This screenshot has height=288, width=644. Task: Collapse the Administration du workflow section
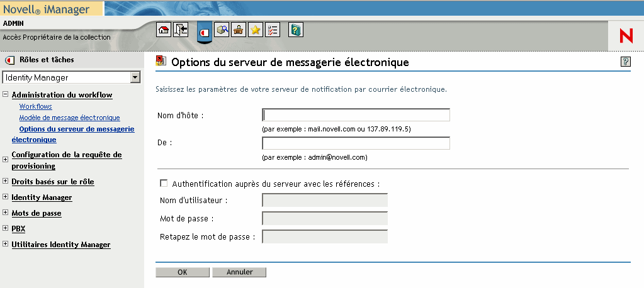coord(5,94)
